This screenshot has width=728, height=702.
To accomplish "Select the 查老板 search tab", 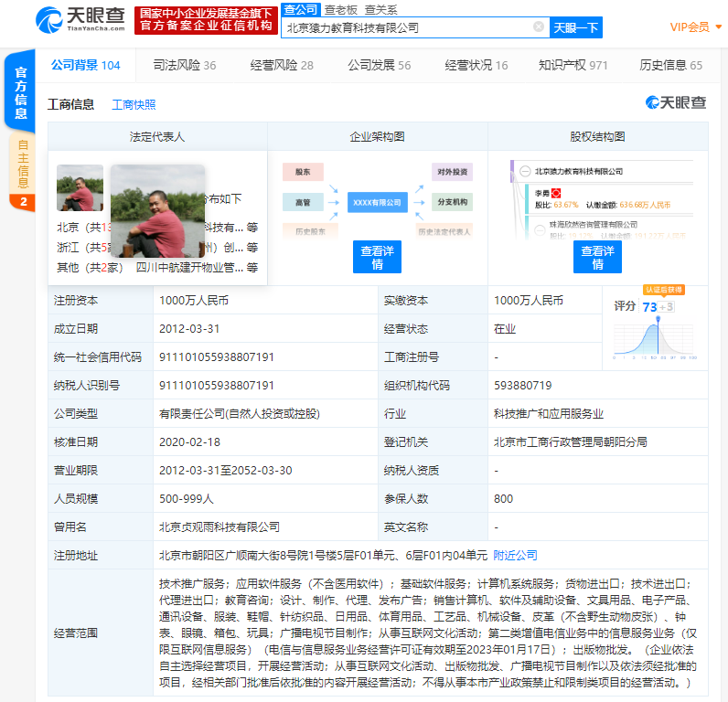I will pyautogui.click(x=341, y=10).
